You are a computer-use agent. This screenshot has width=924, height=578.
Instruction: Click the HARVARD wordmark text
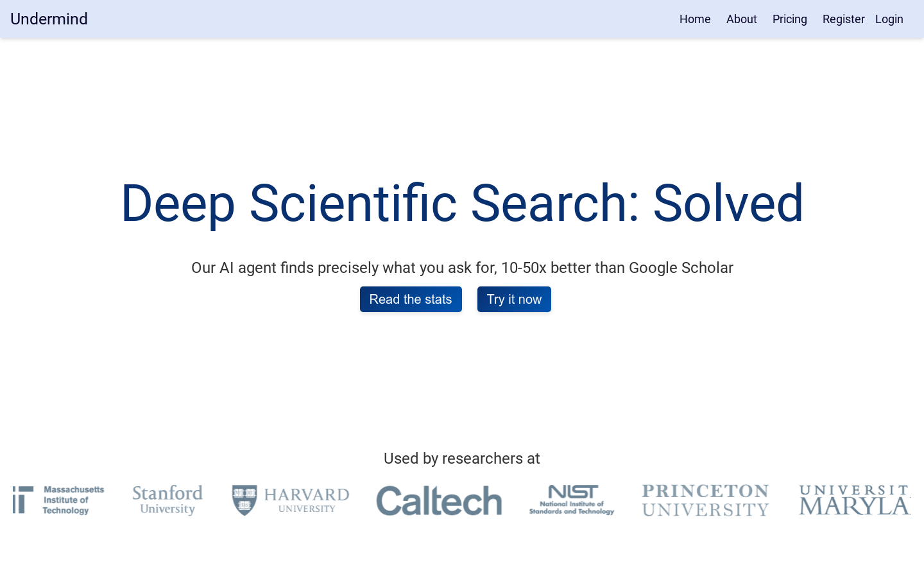[x=307, y=495]
